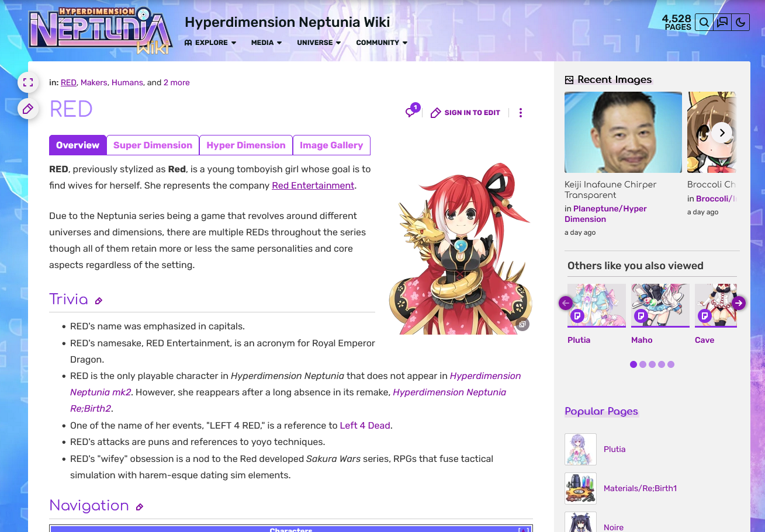
Task: Click the 4,528 pages counter
Action: [x=676, y=22]
